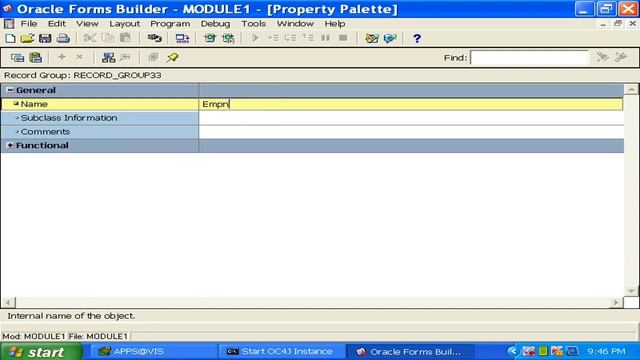Click the Print toolbar icon
Viewport: 640px width, 360px height.
(63, 38)
